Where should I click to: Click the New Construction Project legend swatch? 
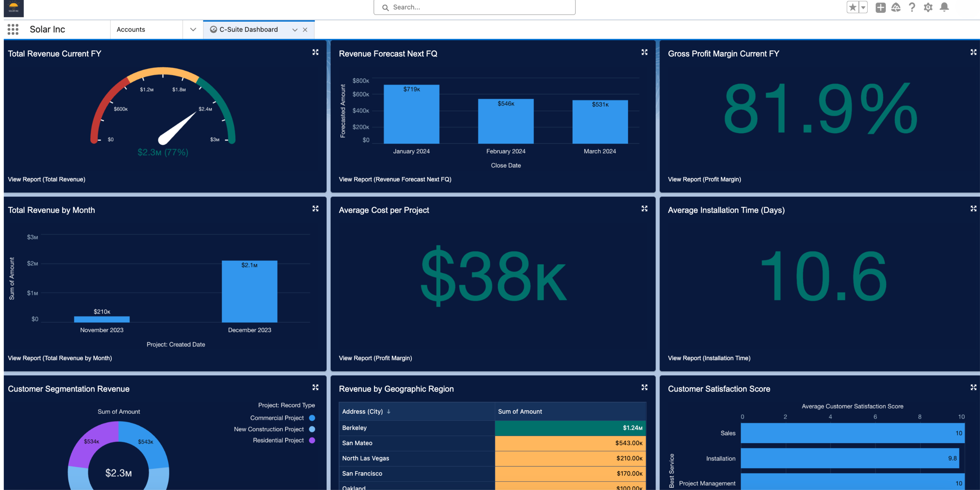point(312,429)
